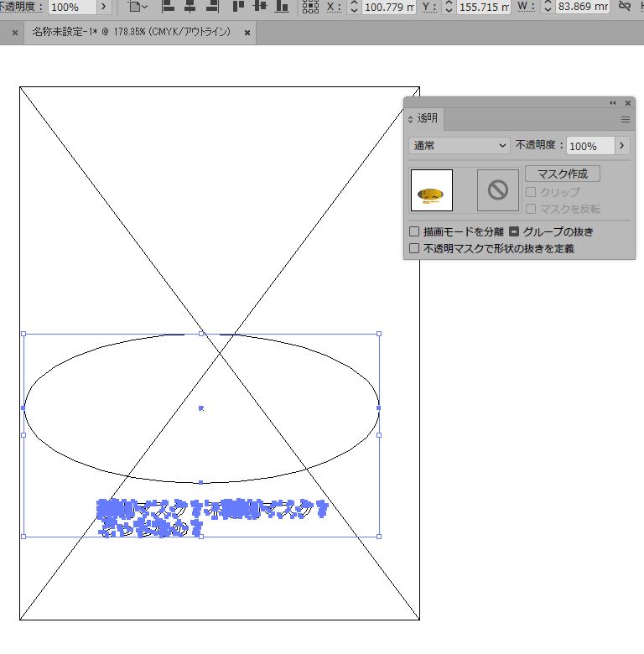Click the マスク作成 button
Image resolution: width=644 pixels, height=654 pixels.
562,174
